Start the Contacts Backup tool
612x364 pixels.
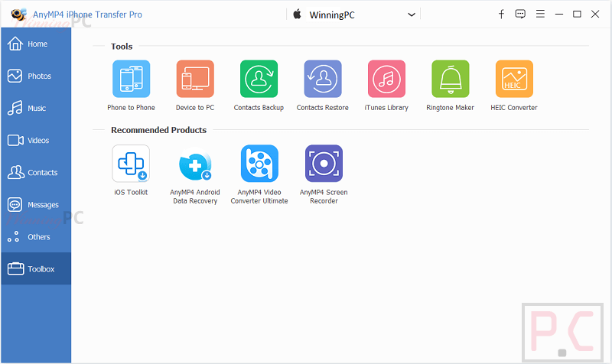259,79
